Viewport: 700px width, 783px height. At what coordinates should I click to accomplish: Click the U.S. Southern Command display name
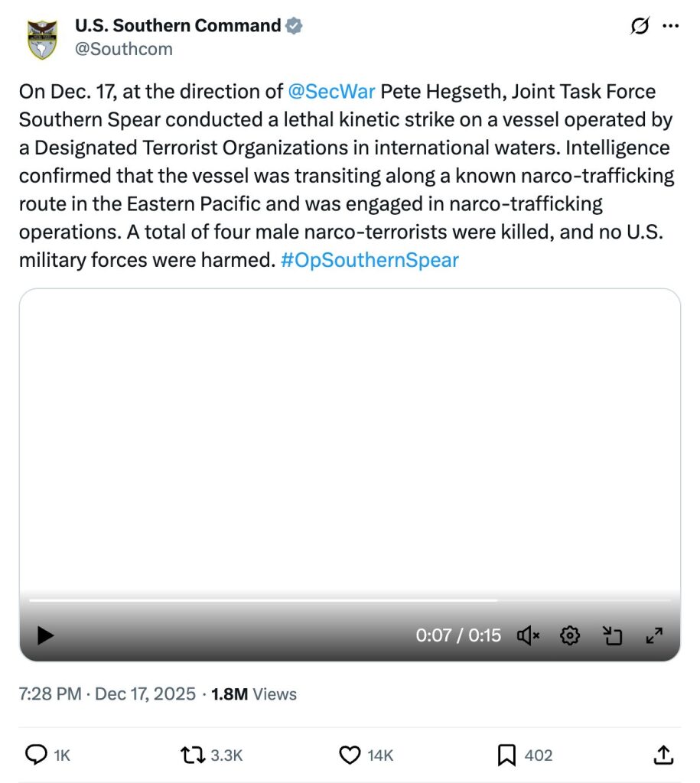[177, 26]
